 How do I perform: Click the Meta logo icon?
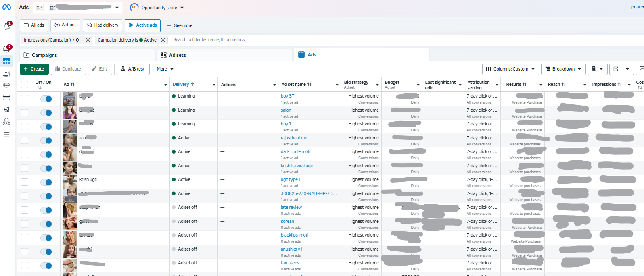(6, 7)
